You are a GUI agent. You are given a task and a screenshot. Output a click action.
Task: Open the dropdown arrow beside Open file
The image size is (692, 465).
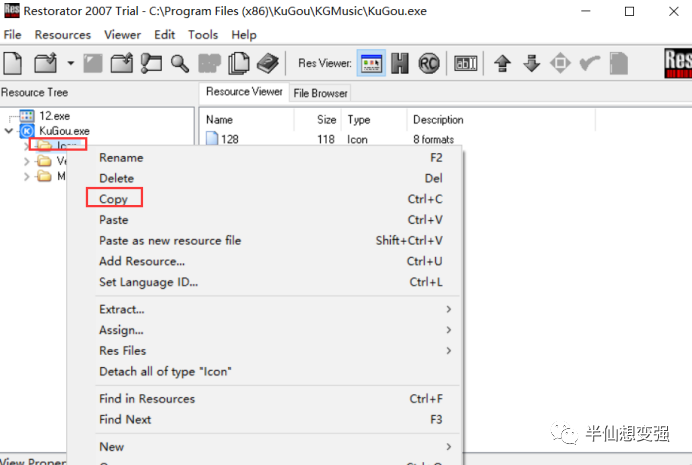(x=71, y=63)
